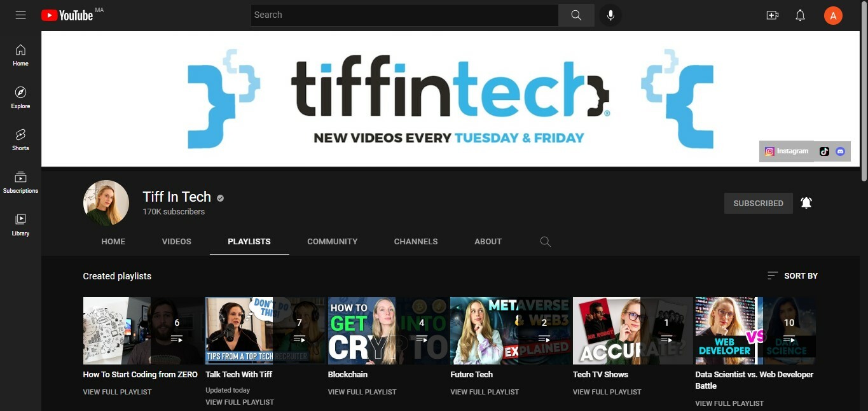Select the Subscriptions sidebar icon
The image size is (868, 411).
[x=20, y=181]
